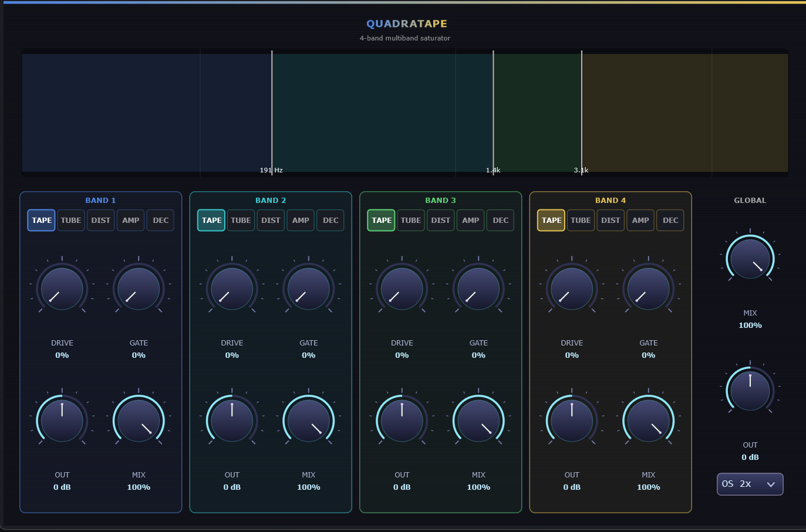
Task: Click the BAND 3 header label
Action: click(x=441, y=200)
